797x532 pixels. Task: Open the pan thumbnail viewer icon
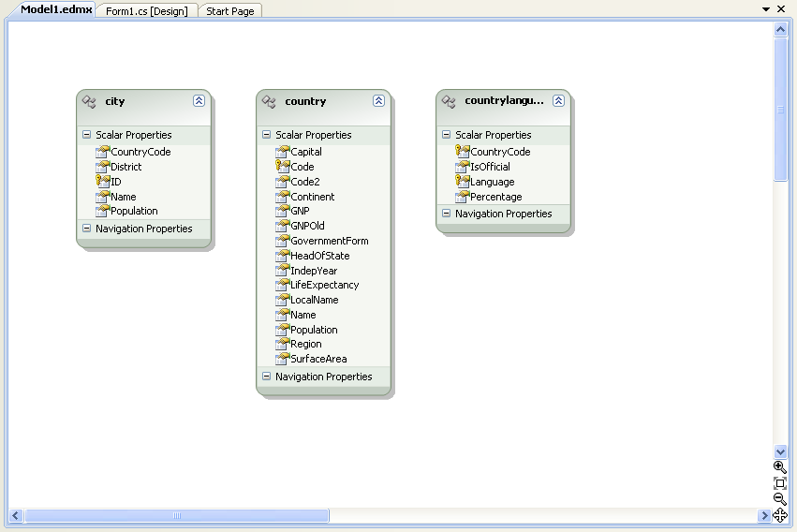click(x=780, y=515)
